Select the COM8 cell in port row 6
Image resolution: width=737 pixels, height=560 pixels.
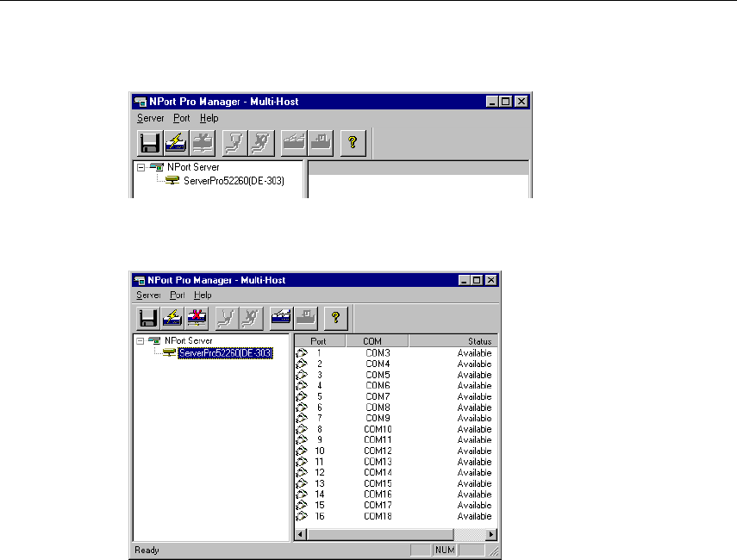(x=378, y=408)
